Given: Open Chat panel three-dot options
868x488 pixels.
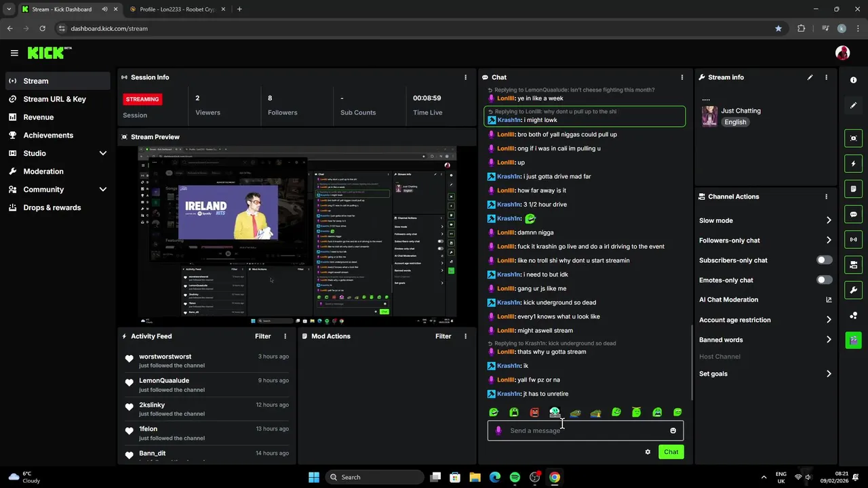Looking at the screenshot, I should (x=682, y=77).
